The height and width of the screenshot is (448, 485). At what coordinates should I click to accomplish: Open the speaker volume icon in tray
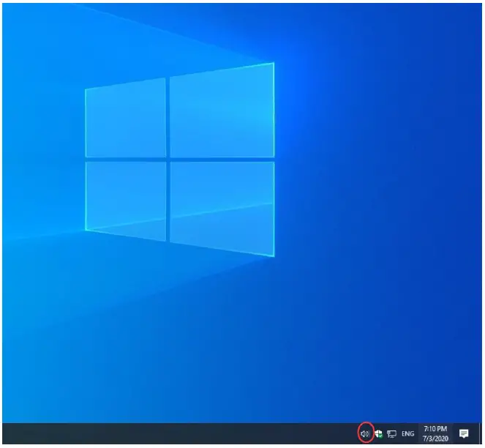pyautogui.click(x=365, y=434)
